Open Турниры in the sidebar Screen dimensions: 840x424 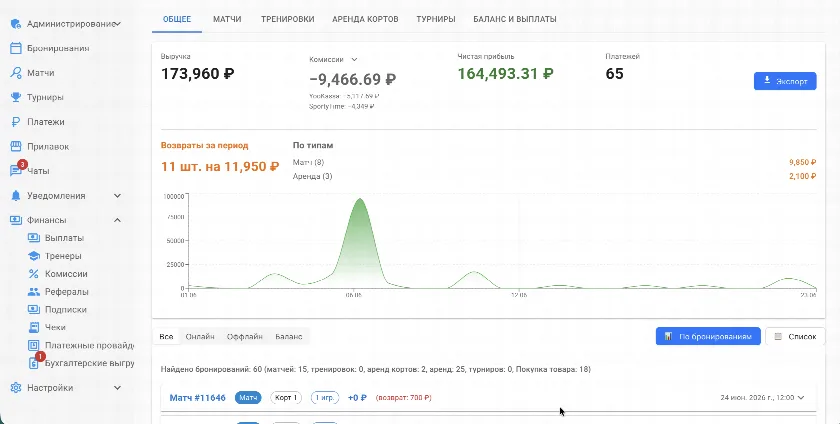45,98
